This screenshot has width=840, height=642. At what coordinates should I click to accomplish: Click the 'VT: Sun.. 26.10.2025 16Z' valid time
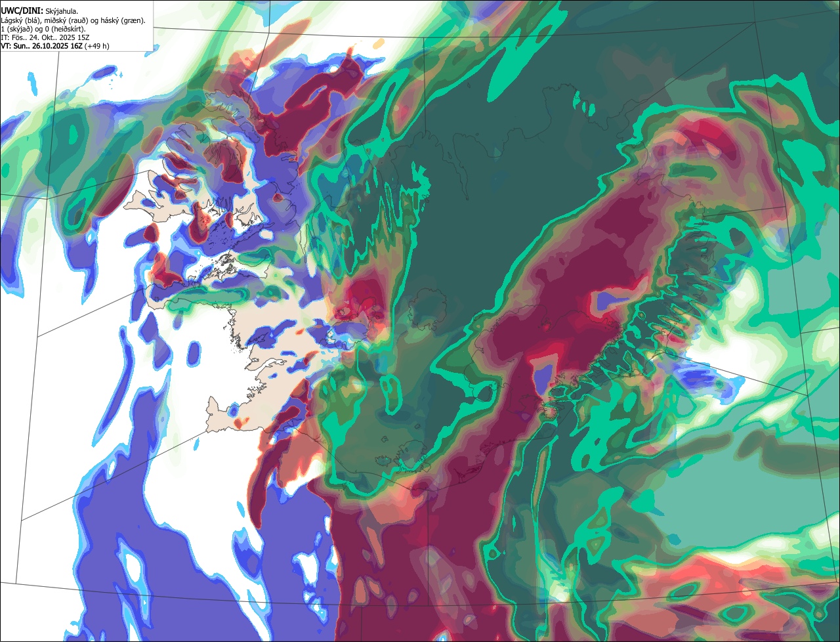(41, 46)
